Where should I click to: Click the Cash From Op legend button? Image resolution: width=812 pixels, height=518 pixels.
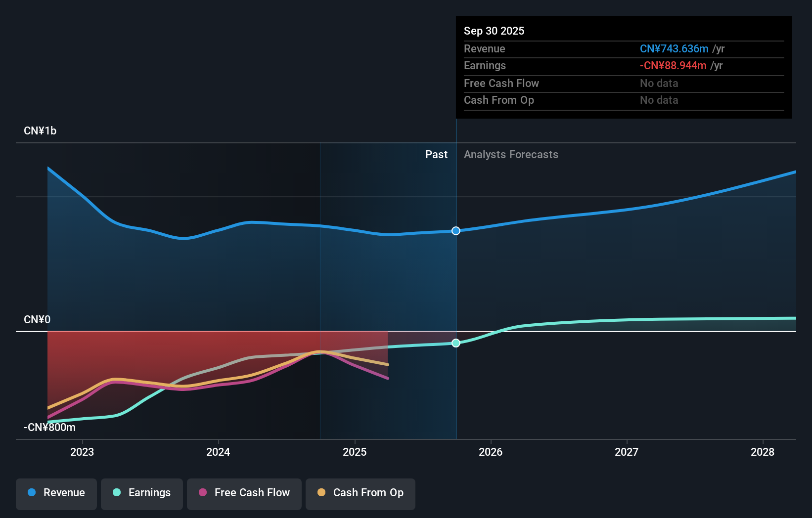click(x=361, y=494)
